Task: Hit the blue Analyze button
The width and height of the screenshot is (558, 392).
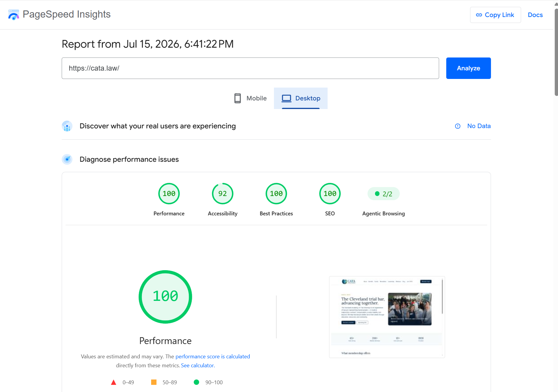Action: tap(469, 68)
